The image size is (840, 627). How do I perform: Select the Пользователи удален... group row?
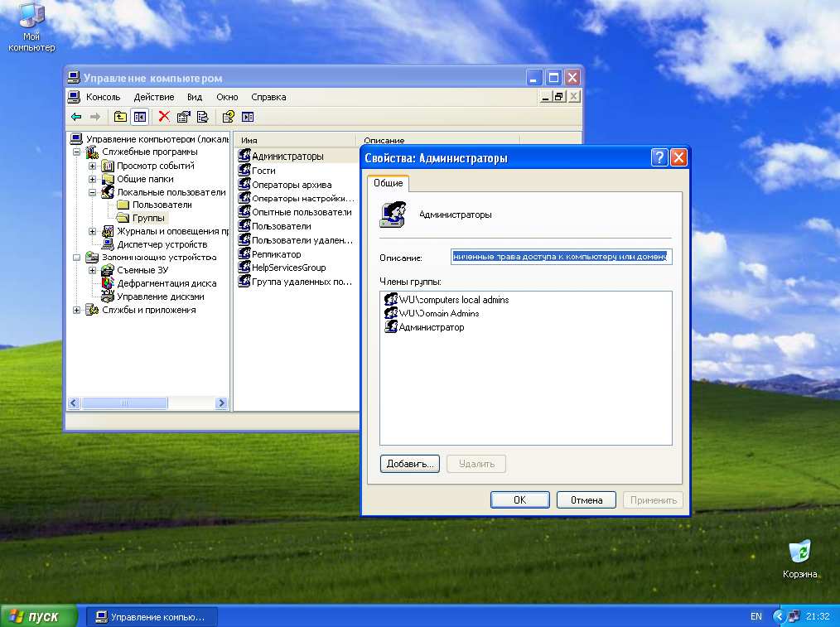(x=296, y=240)
